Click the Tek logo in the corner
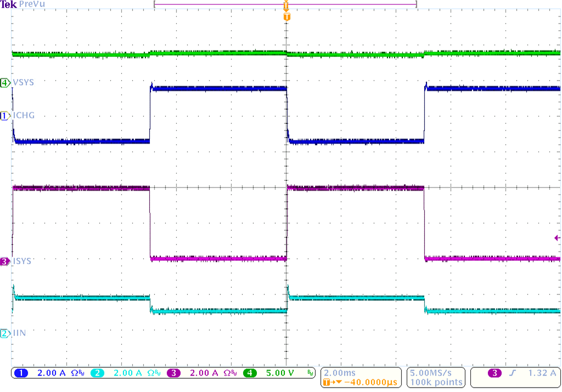 point(7,4)
